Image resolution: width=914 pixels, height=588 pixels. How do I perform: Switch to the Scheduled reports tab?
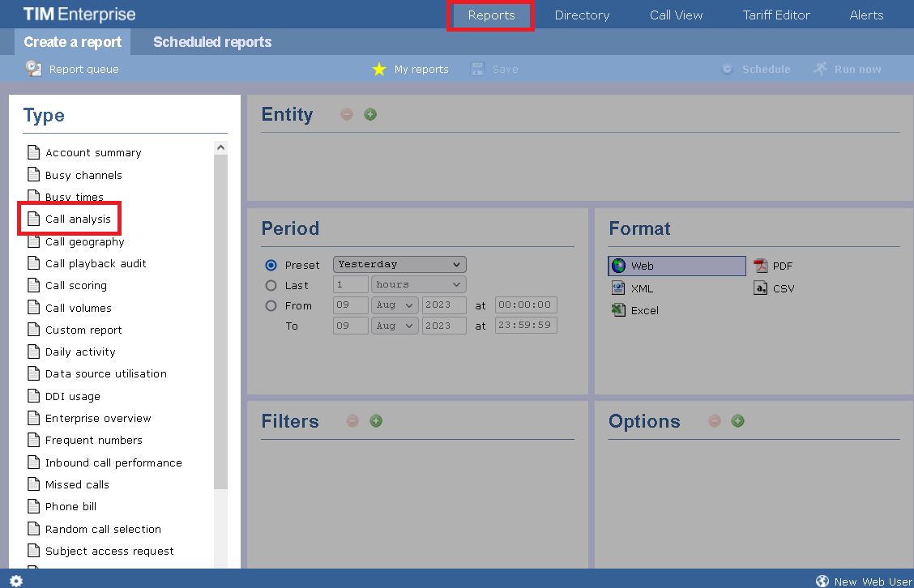click(x=211, y=42)
